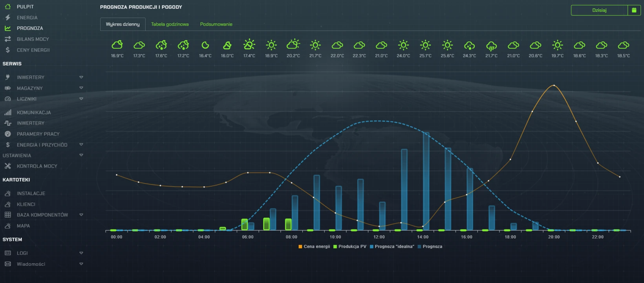Screen dimensions: 644x283
Task: Expand the Baza Komponentów submenu arrow
Action: point(81,215)
